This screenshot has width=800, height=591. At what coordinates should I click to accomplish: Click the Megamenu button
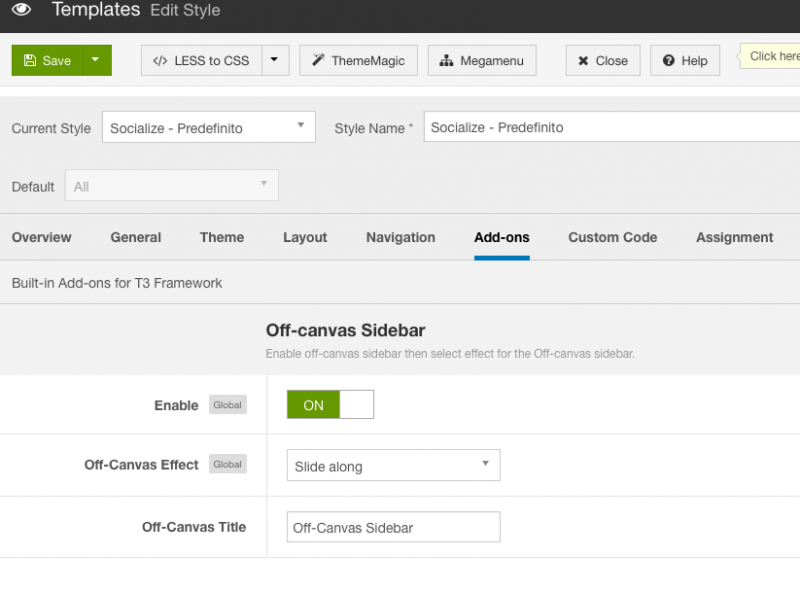pos(482,60)
